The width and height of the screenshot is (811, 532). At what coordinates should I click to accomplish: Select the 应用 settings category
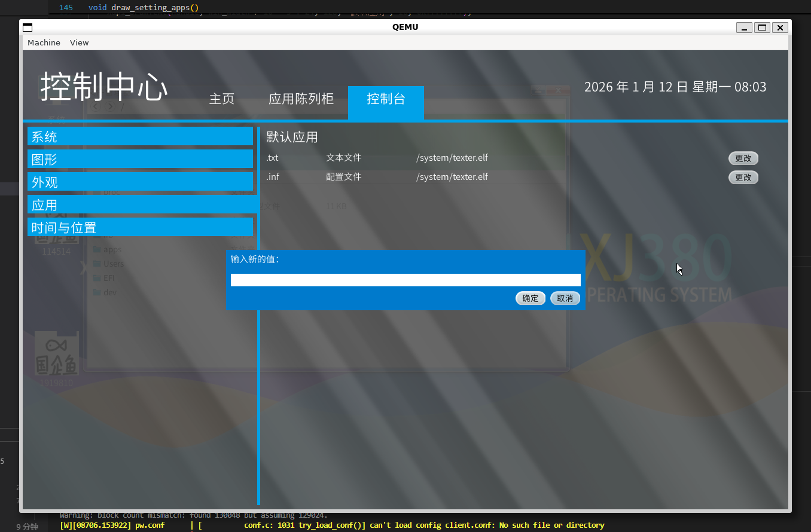click(140, 204)
